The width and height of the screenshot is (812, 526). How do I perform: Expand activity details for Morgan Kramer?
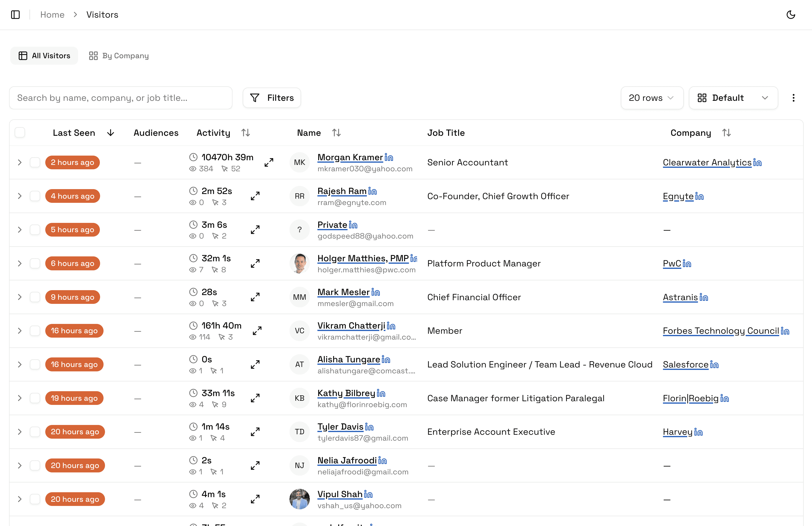[269, 162]
